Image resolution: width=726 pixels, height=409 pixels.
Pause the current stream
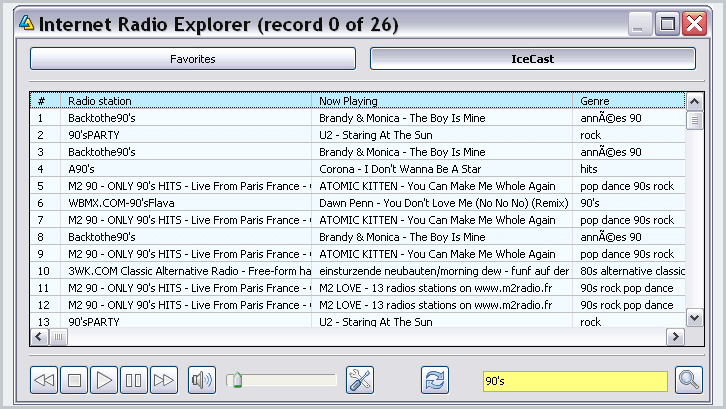[x=134, y=380]
